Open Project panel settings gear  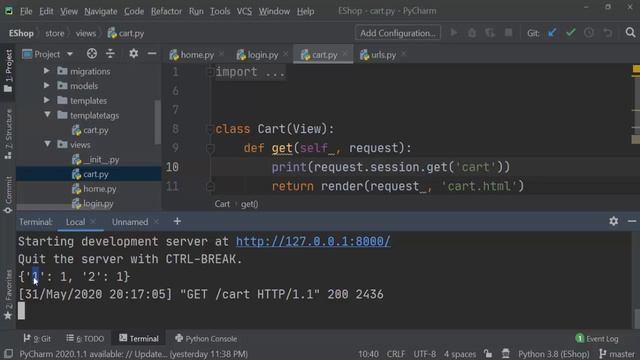133,54
